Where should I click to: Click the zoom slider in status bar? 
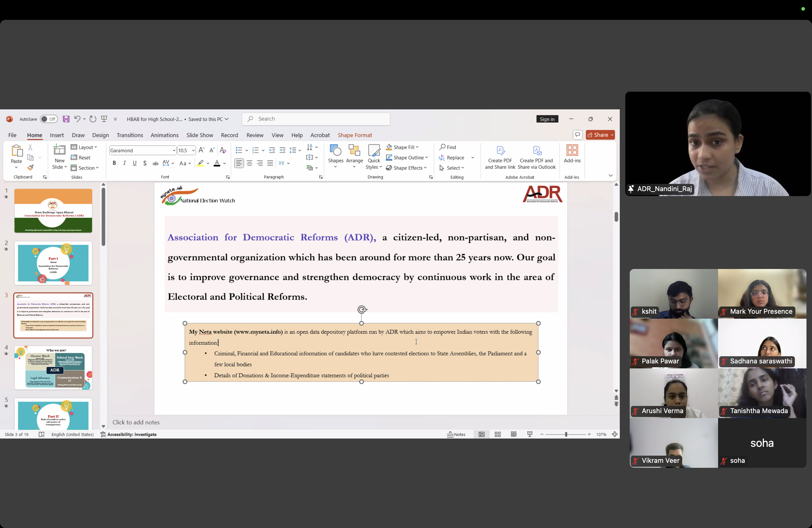click(565, 434)
